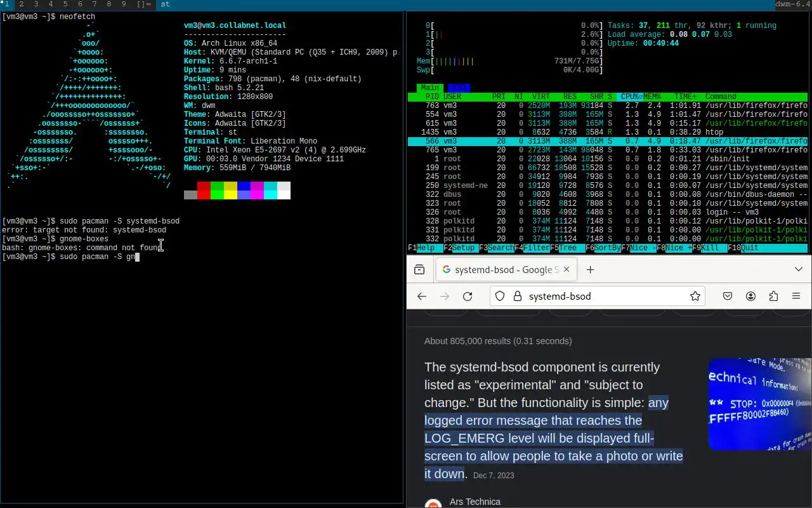Open the Extensions puzzle icon
Screen dimensions: 812x508
(x=773, y=296)
